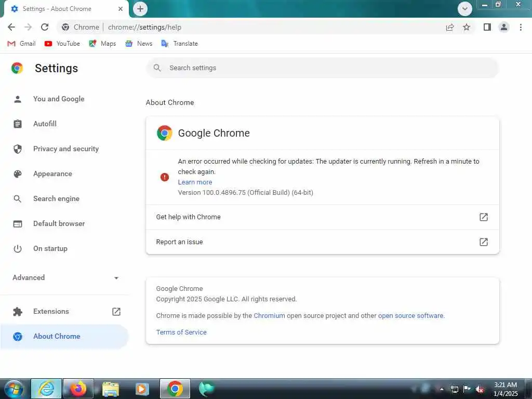Open Default browser settings
Image resolution: width=532 pixels, height=399 pixels.
coord(64,223)
